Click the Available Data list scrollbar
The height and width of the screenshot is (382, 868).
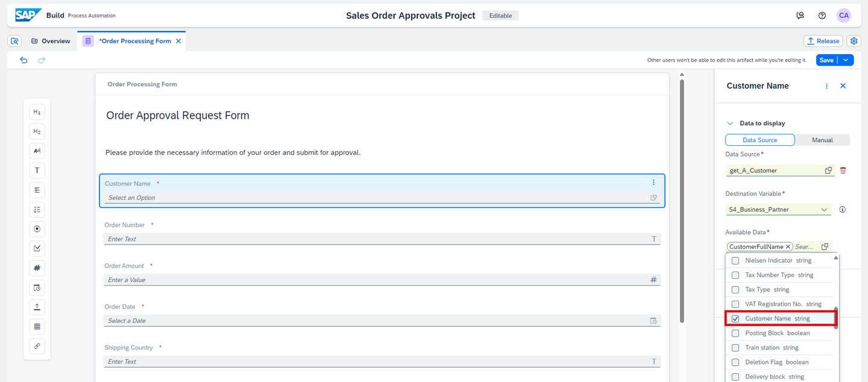pos(835,318)
